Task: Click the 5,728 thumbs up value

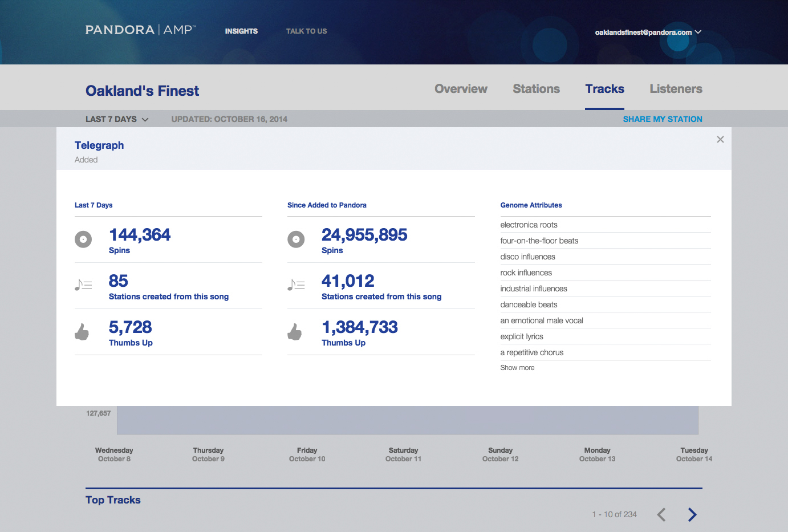Action: [130, 327]
